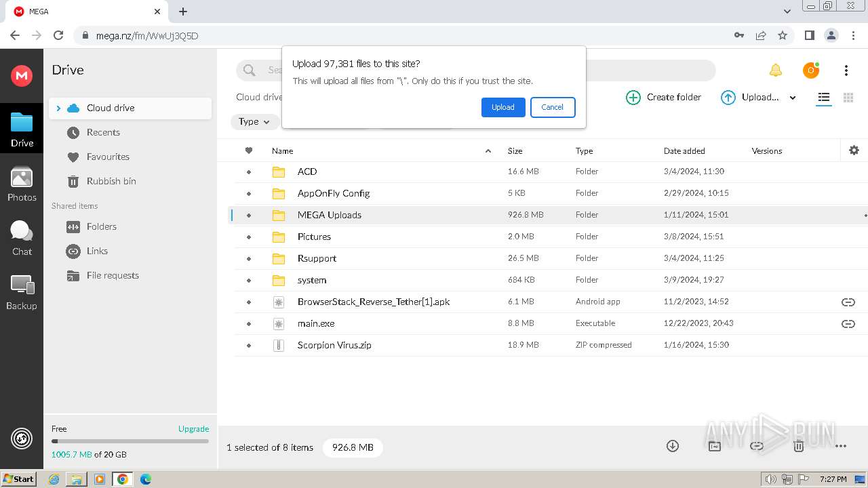Open the Photos section
Screen dimensions: 868x488
[x=22, y=184]
